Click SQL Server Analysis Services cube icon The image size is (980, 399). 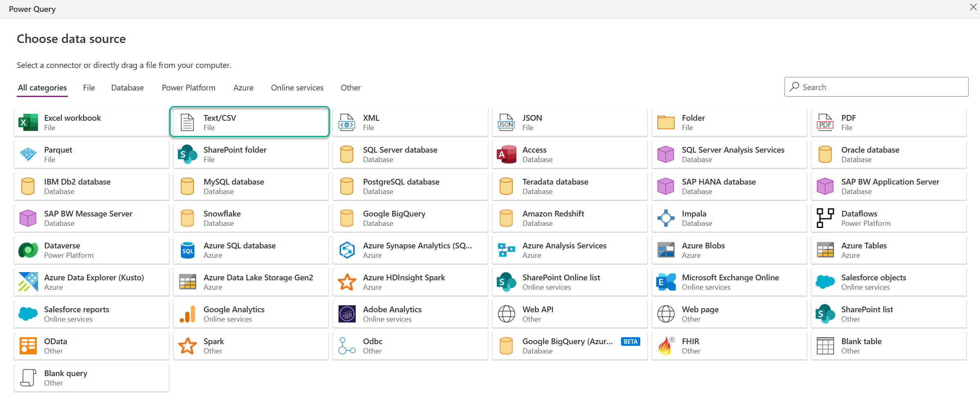(x=666, y=154)
